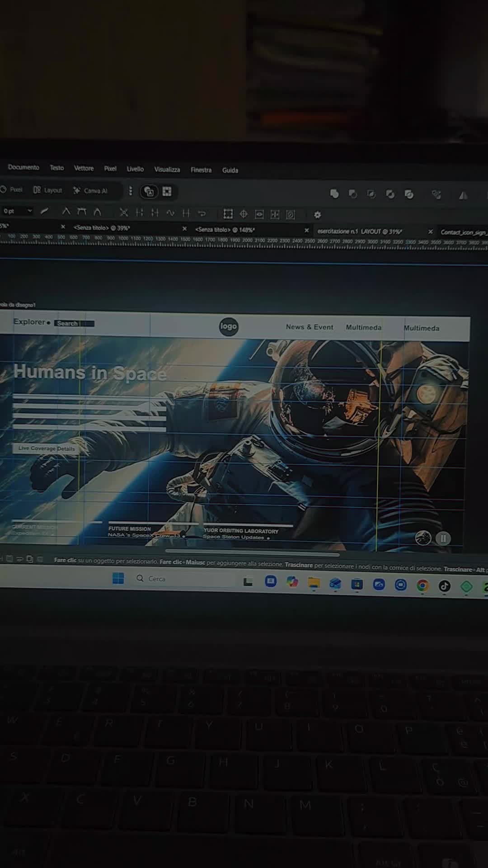Select the Humans in Space headline
The width and height of the screenshot is (488, 868).
click(x=90, y=373)
